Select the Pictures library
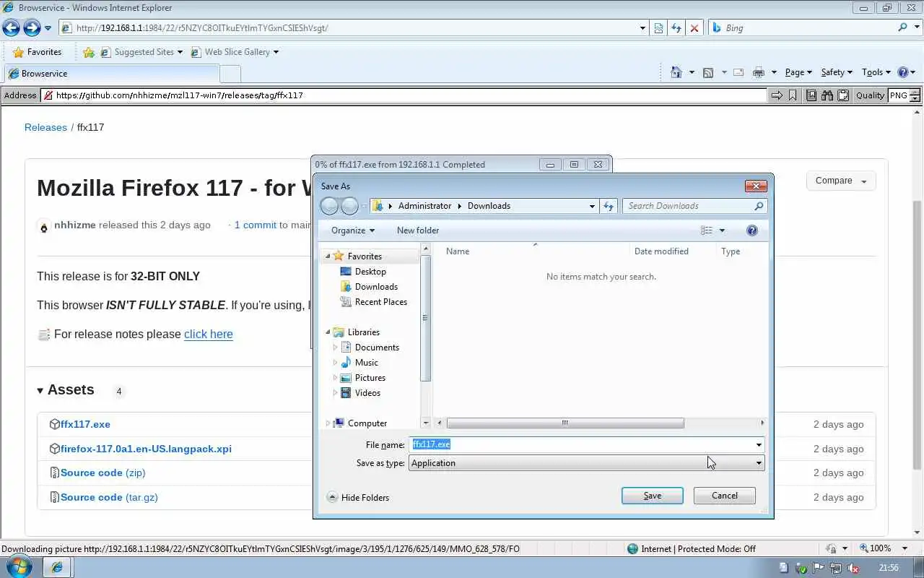 (370, 378)
